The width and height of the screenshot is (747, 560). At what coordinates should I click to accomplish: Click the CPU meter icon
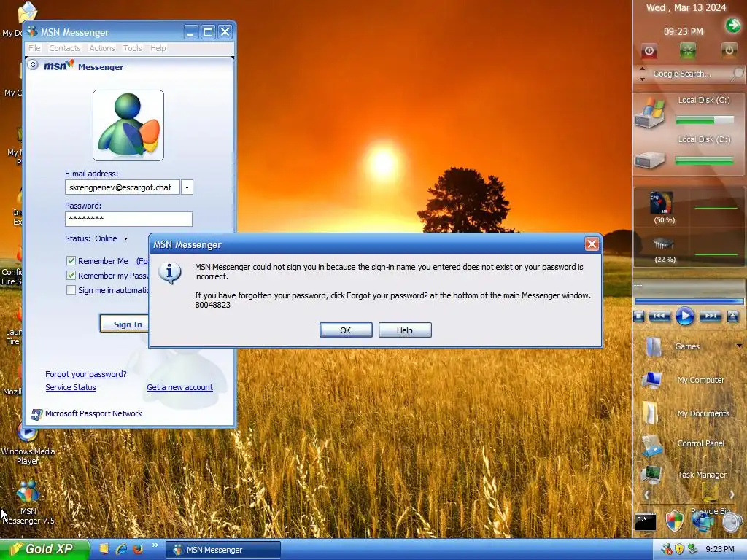[x=662, y=203]
